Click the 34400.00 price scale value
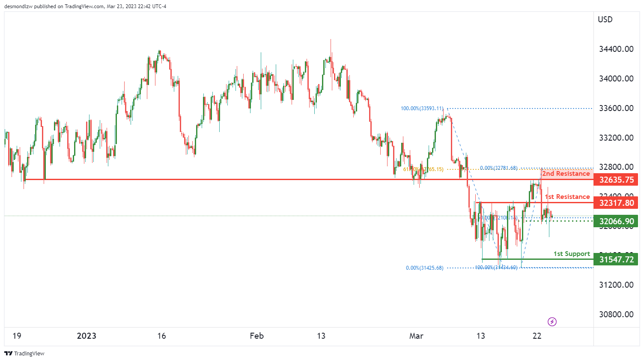Image resolution: width=644 pixels, height=361 pixels. (616, 49)
